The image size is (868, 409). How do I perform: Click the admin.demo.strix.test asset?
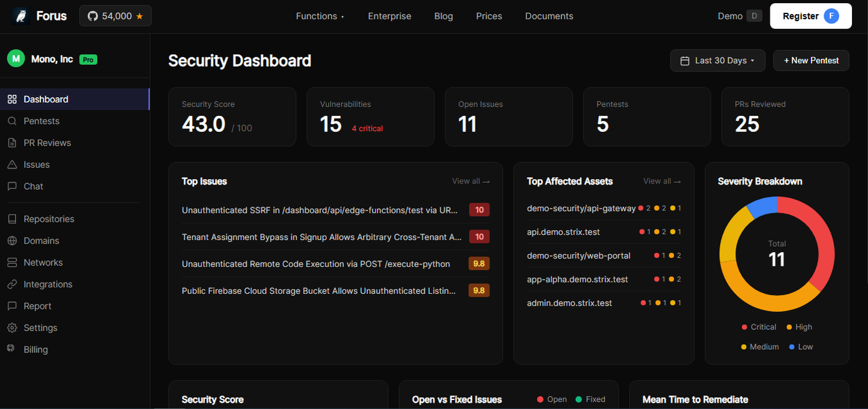point(604,303)
